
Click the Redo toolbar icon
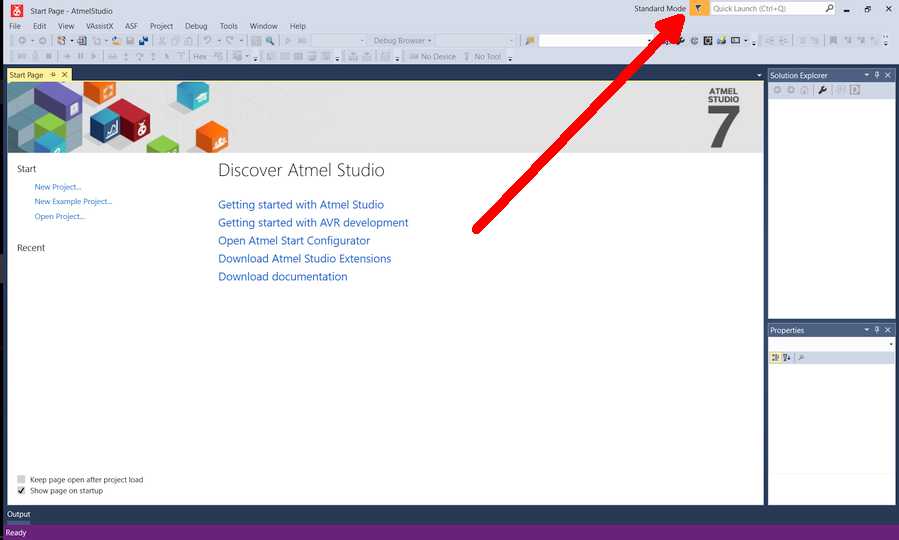pyautogui.click(x=230, y=41)
